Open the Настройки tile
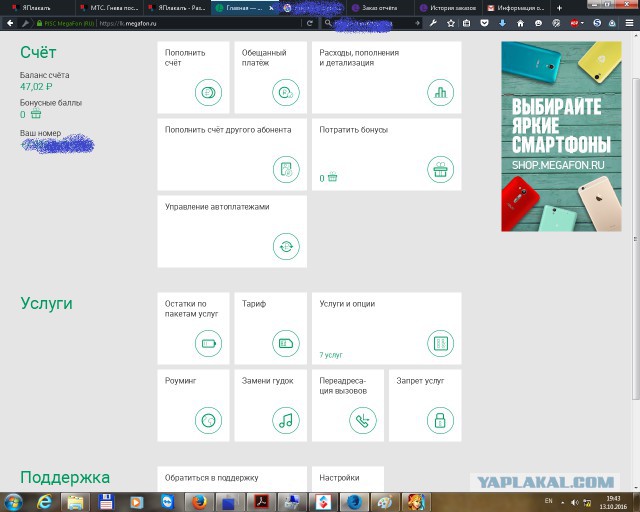The height and width of the screenshot is (512, 640). (x=348, y=479)
